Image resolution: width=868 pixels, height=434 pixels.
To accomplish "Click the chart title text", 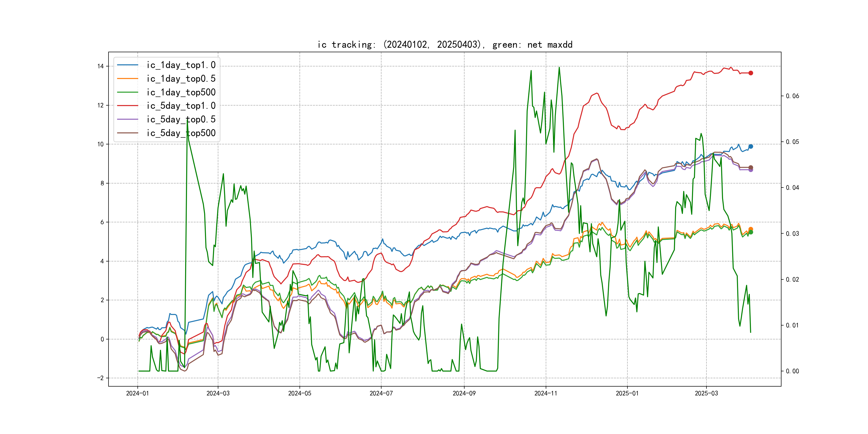I will [445, 45].
